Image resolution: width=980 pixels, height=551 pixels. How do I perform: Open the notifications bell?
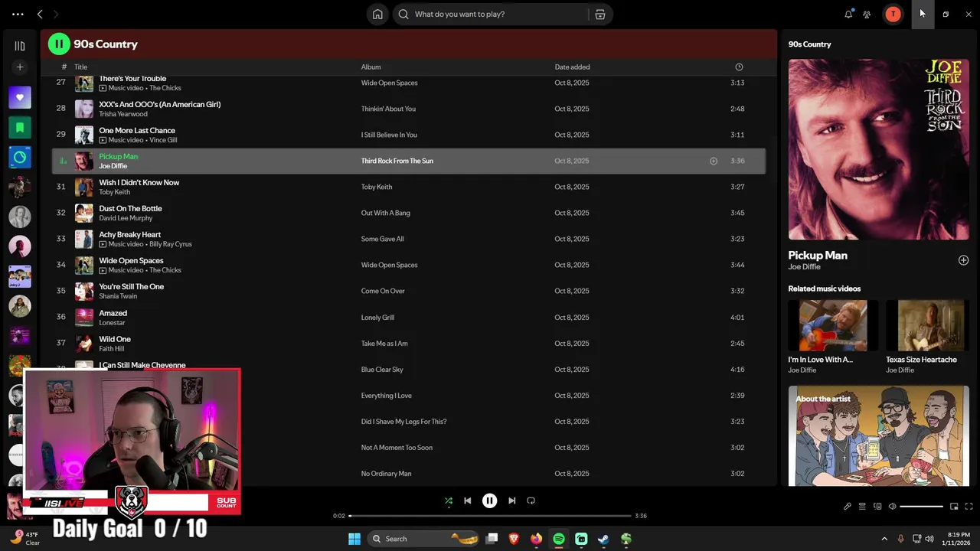[x=848, y=14]
